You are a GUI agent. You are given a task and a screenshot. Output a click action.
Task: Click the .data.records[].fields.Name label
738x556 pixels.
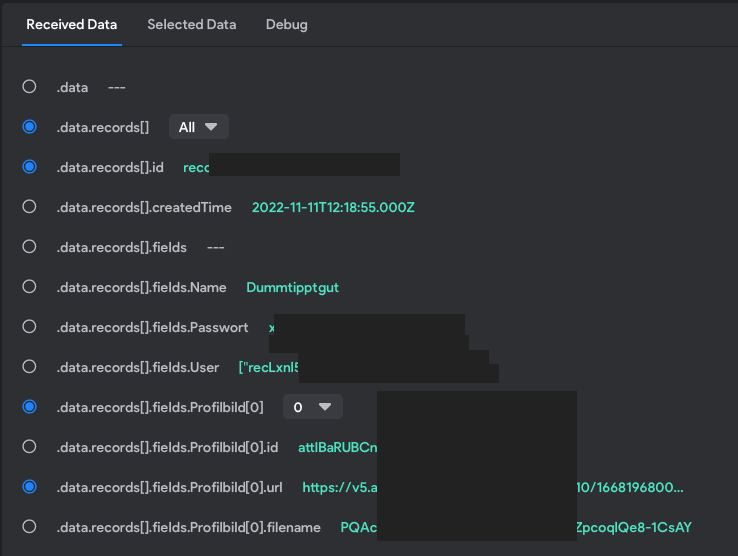click(141, 288)
